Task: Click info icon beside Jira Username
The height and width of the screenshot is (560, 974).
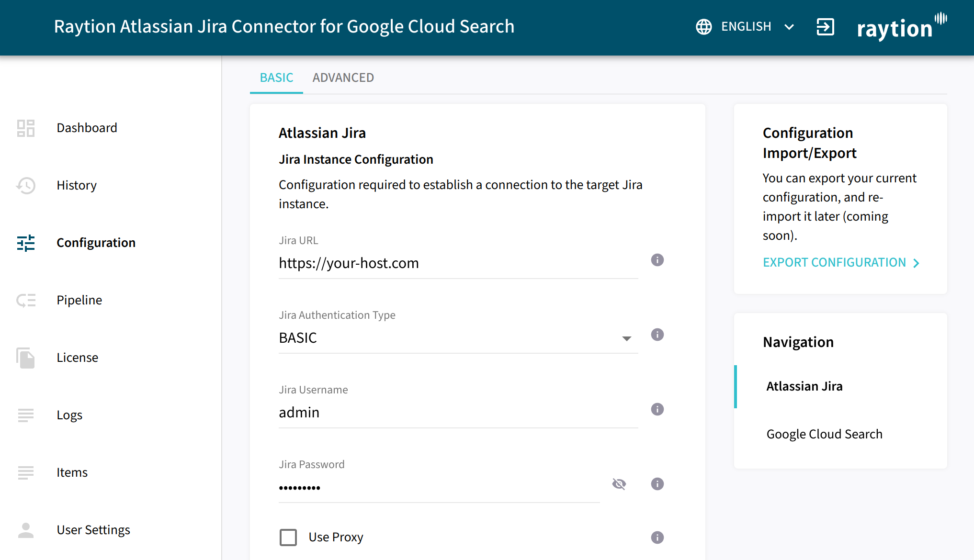Action: click(x=657, y=409)
